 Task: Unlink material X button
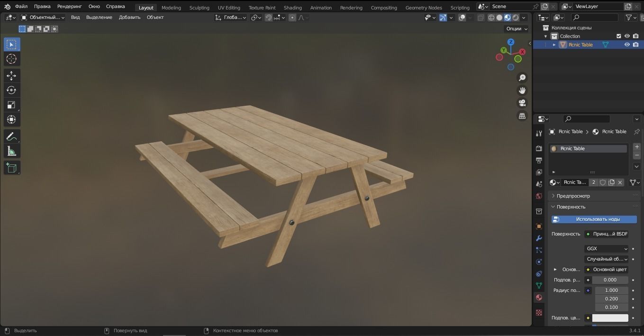click(620, 182)
